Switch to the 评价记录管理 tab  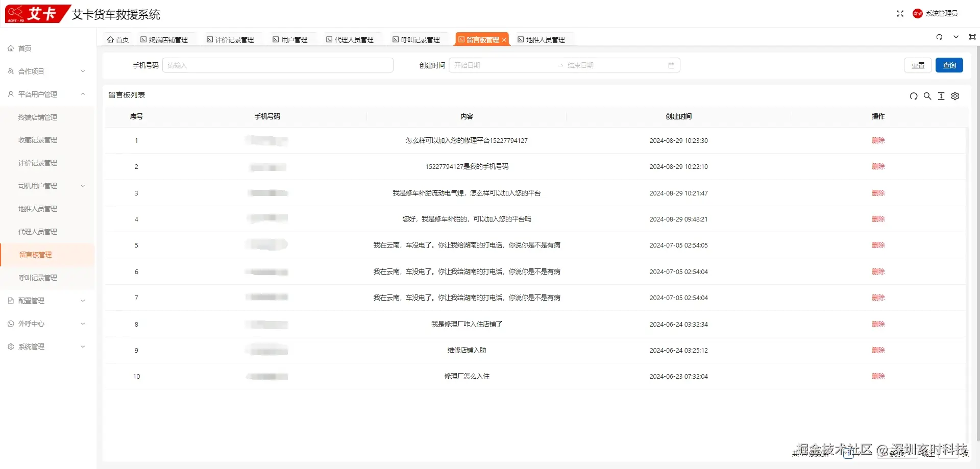230,40
